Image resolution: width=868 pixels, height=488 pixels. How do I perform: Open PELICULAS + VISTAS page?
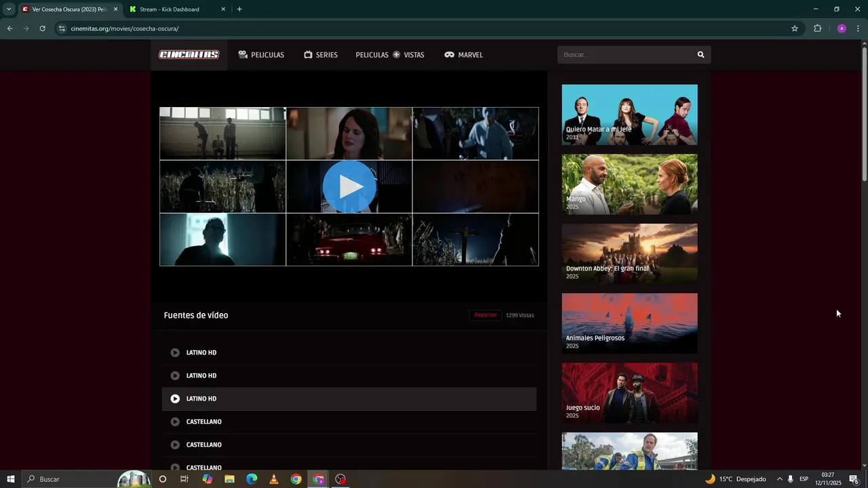pyautogui.click(x=390, y=55)
